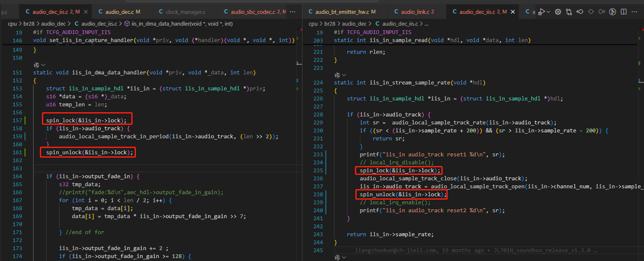Open the left group's overflow ellipsis menu
644x261 pixels.
pyautogui.click(x=292, y=12)
